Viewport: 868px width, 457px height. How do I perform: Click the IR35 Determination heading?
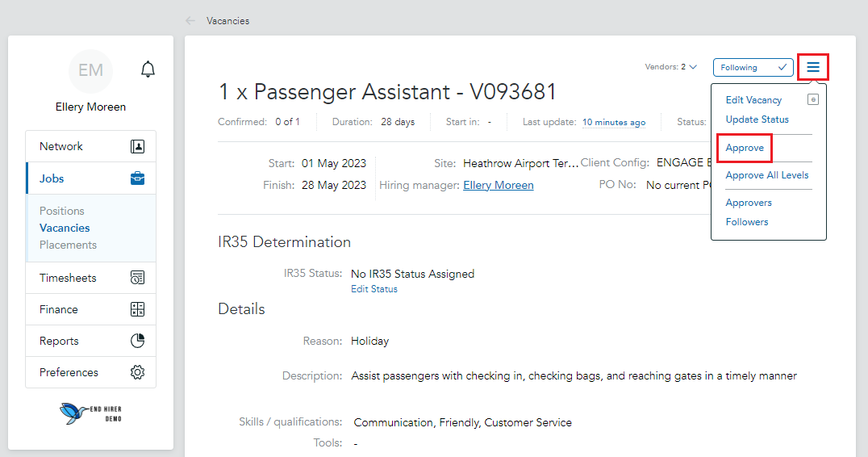pos(285,242)
